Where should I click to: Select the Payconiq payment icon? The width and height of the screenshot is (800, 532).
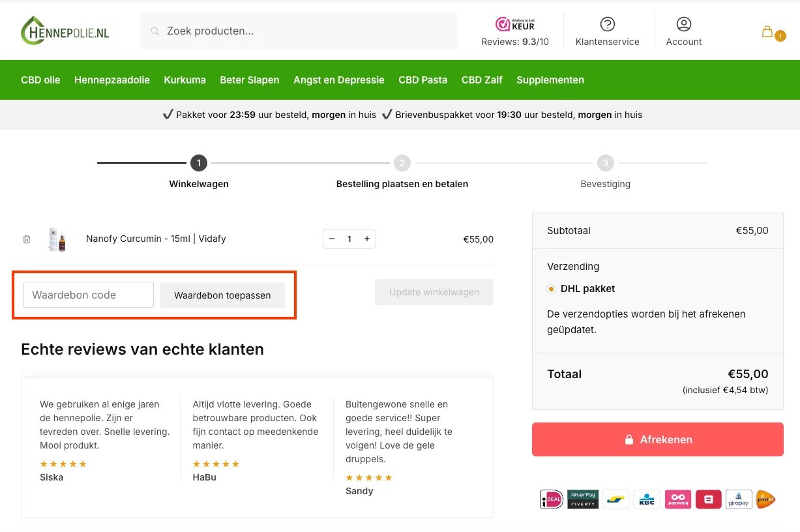pos(677,499)
